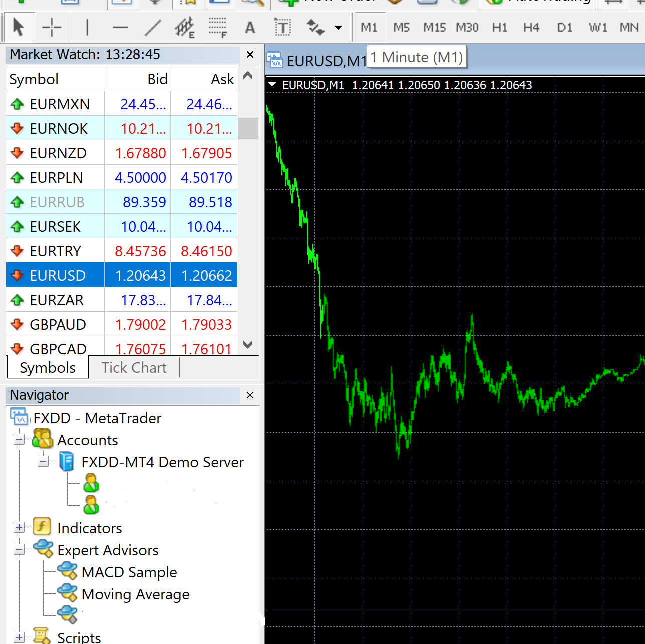Viewport: 645px width, 644px height.
Task: Switch chart to M1 timeframe
Action: [x=369, y=27]
